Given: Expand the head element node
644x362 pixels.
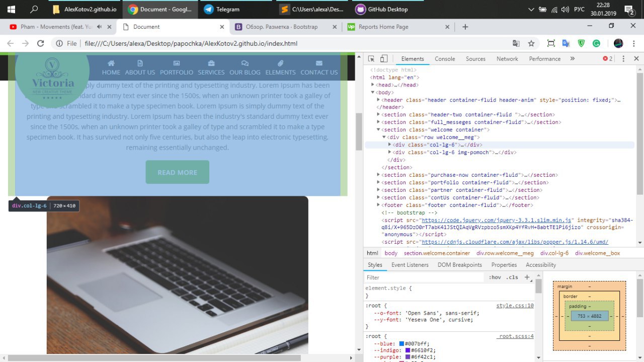Looking at the screenshot, I should [x=373, y=85].
